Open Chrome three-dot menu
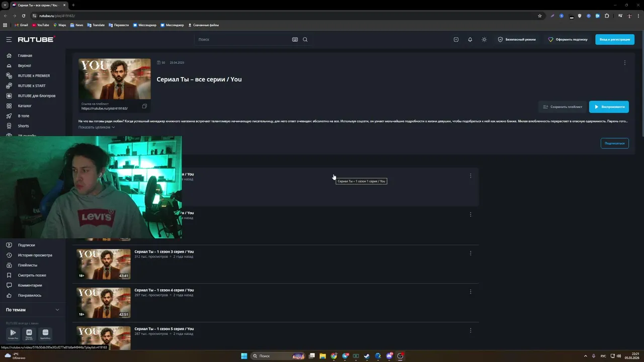This screenshot has height=362, width=644. point(638,16)
